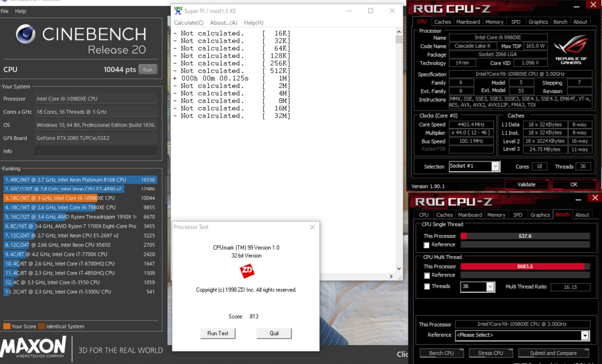This screenshot has height=364, width=602.
Task: Switch to Mainboard tab in upper CPU-Z window
Action: 468,22
